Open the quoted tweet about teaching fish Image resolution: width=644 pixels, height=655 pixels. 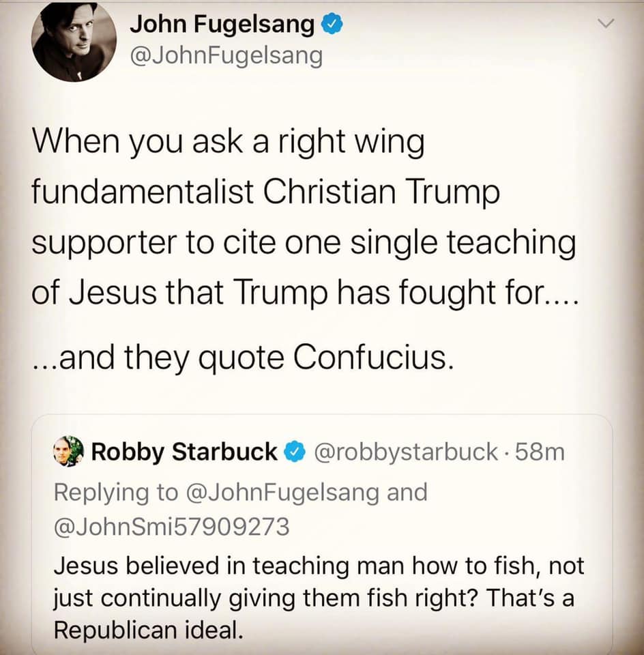pyautogui.click(x=321, y=535)
